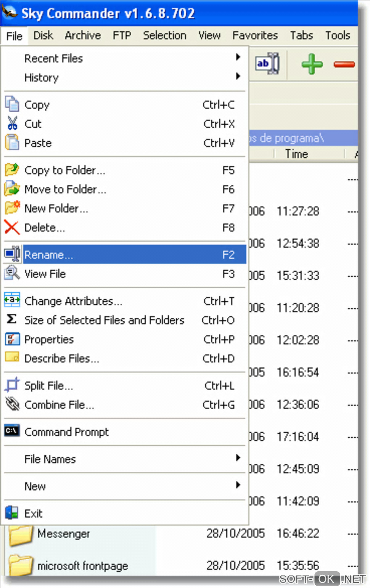Click the Exit door icon
Image resolution: width=370 pixels, height=588 pixels.
12,513
